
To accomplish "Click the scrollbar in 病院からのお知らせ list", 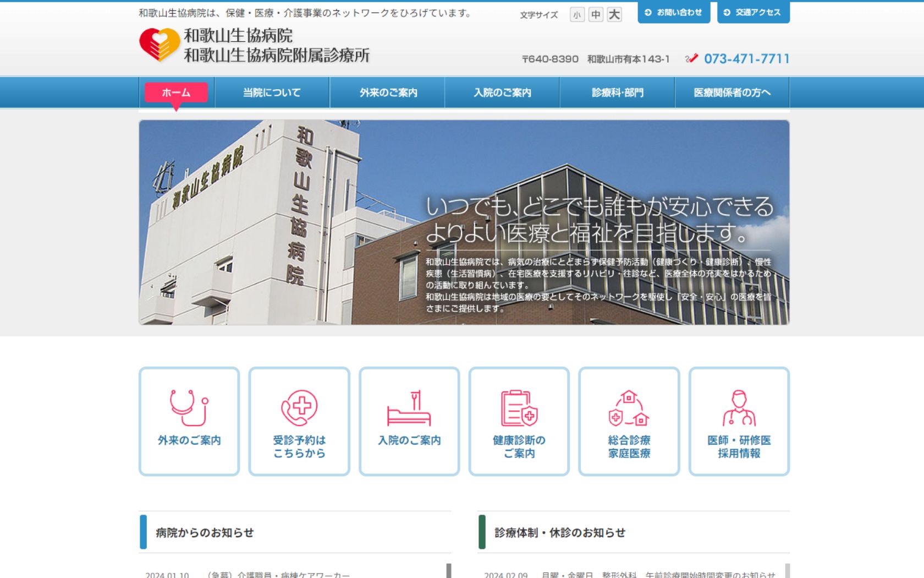I will tap(449, 570).
